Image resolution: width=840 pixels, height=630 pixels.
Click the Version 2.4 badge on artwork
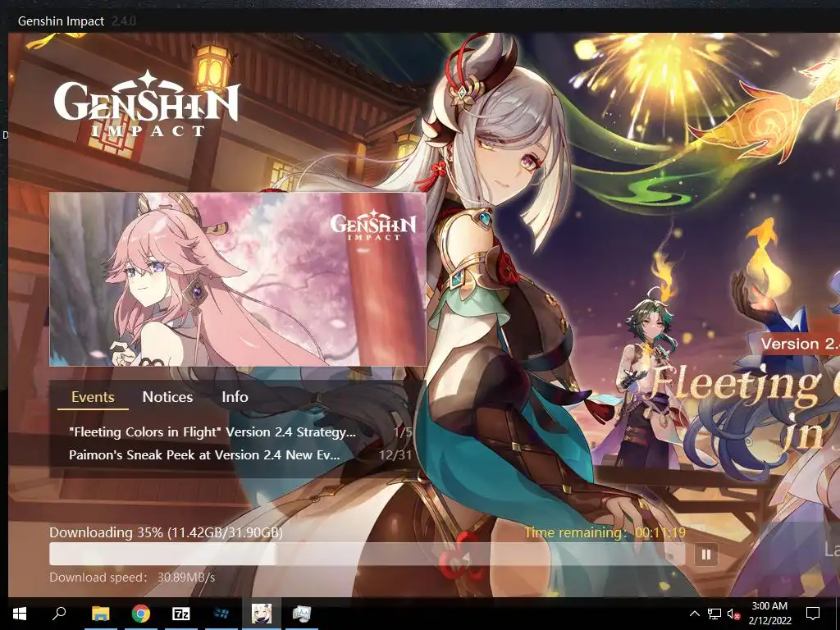(x=800, y=344)
